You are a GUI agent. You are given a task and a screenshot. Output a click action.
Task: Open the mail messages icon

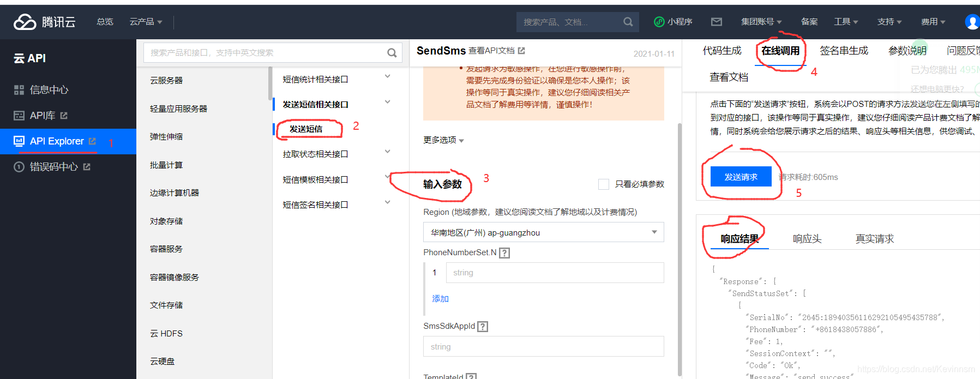click(x=717, y=22)
